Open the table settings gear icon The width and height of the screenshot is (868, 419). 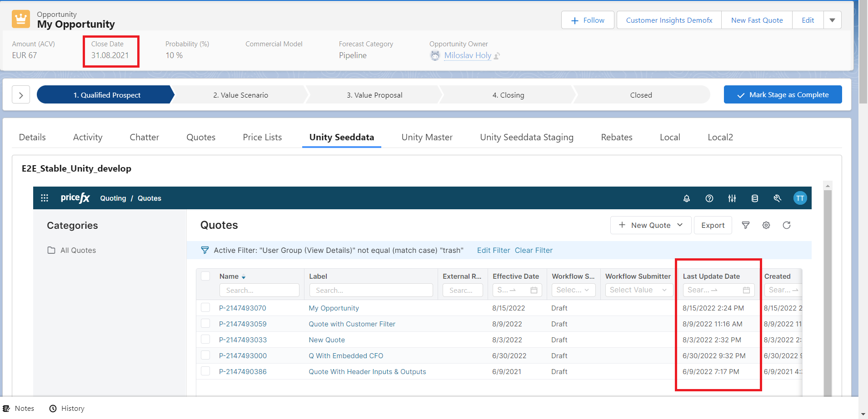click(766, 225)
